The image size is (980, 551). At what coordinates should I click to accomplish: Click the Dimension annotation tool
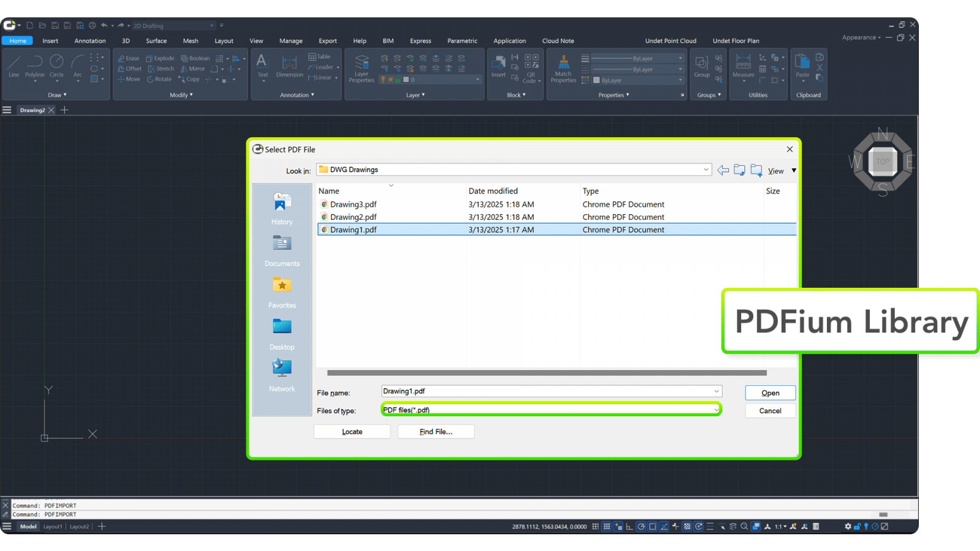coord(289,66)
